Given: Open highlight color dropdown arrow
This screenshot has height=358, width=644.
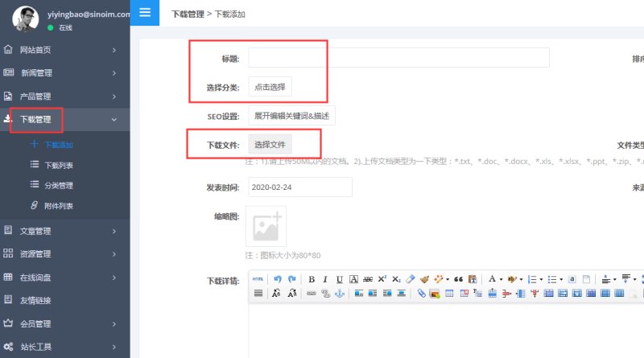Looking at the screenshot, I should tap(521, 280).
